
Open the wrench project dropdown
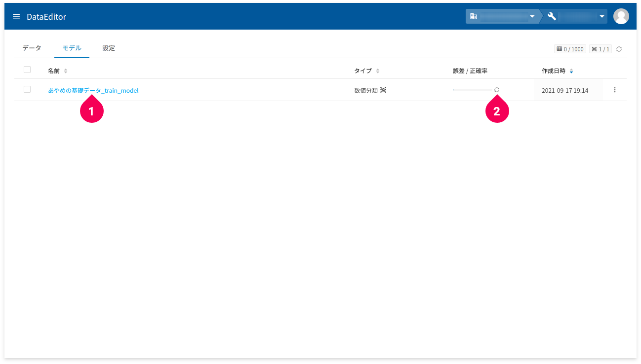(x=576, y=16)
